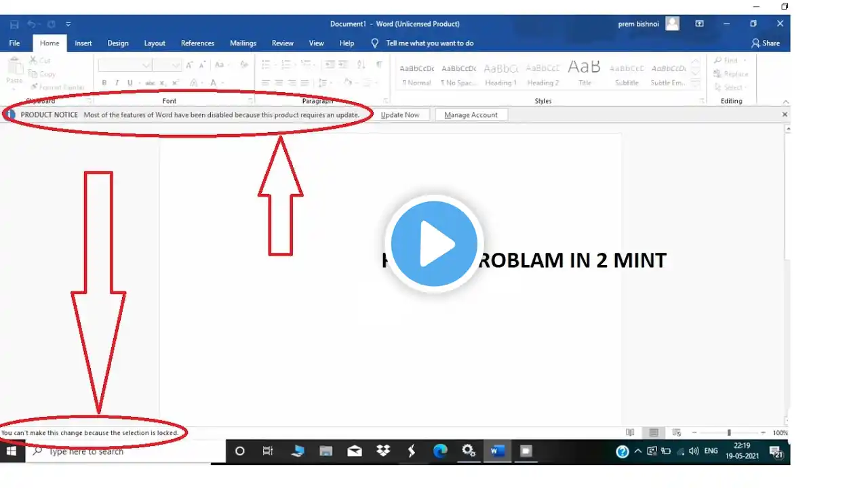Toggle Bold formatting
The height and width of the screenshot is (488, 868).
point(104,83)
